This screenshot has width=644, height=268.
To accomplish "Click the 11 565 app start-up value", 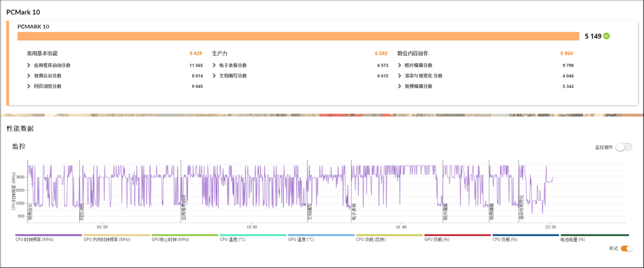I will (x=196, y=65).
